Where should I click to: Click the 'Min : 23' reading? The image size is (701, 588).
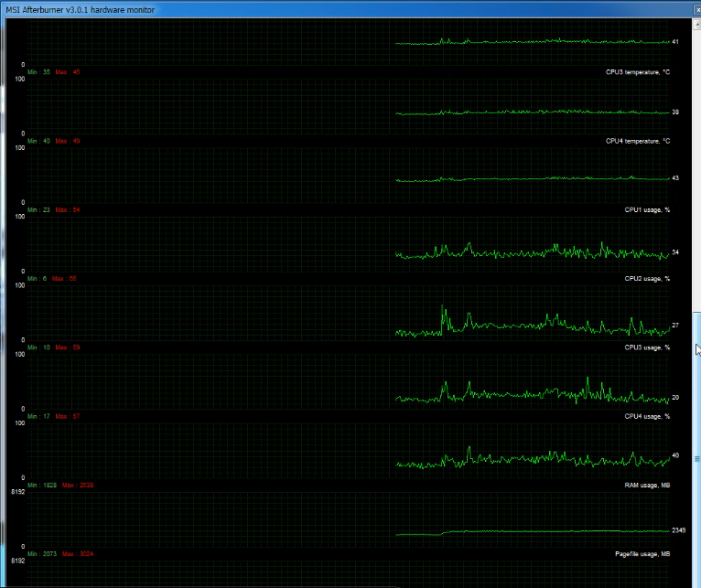(x=39, y=209)
